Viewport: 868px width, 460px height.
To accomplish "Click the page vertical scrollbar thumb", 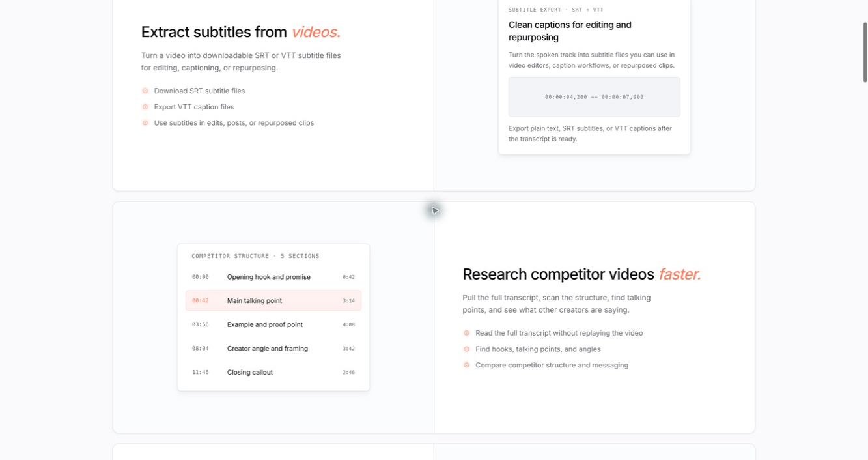I will (x=865, y=52).
